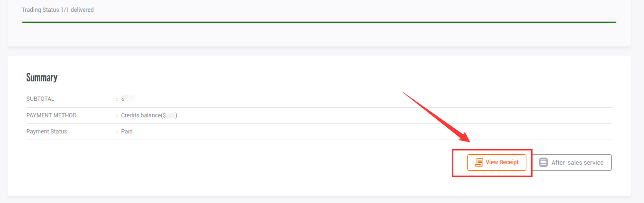
Task: Click the Credits balance text
Action: pos(141,115)
